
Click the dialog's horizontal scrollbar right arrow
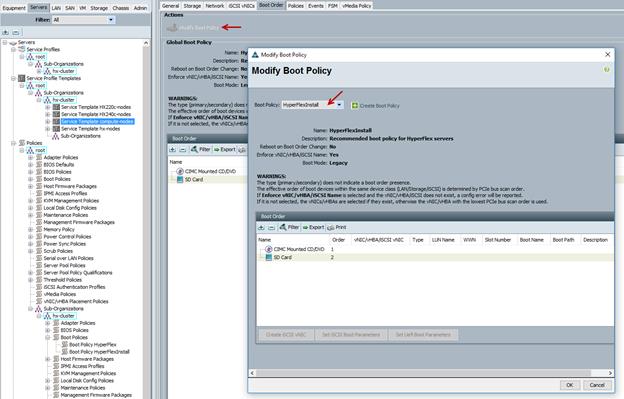[x=610, y=373]
